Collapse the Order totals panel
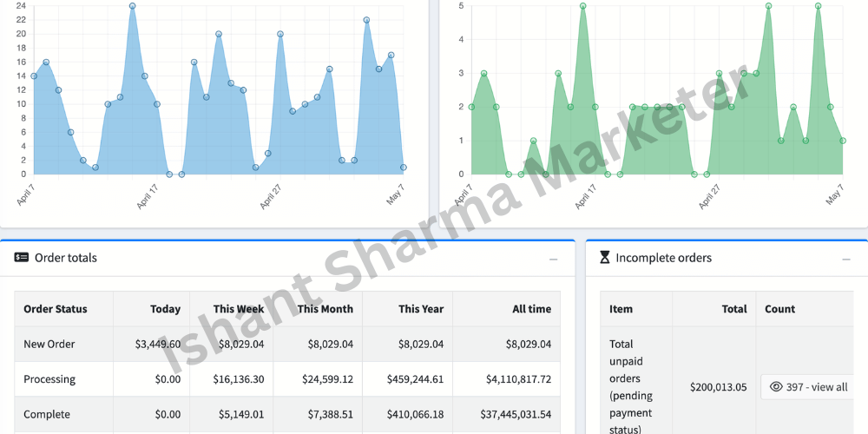The width and height of the screenshot is (868, 434). pyautogui.click(x=554, y=259)
